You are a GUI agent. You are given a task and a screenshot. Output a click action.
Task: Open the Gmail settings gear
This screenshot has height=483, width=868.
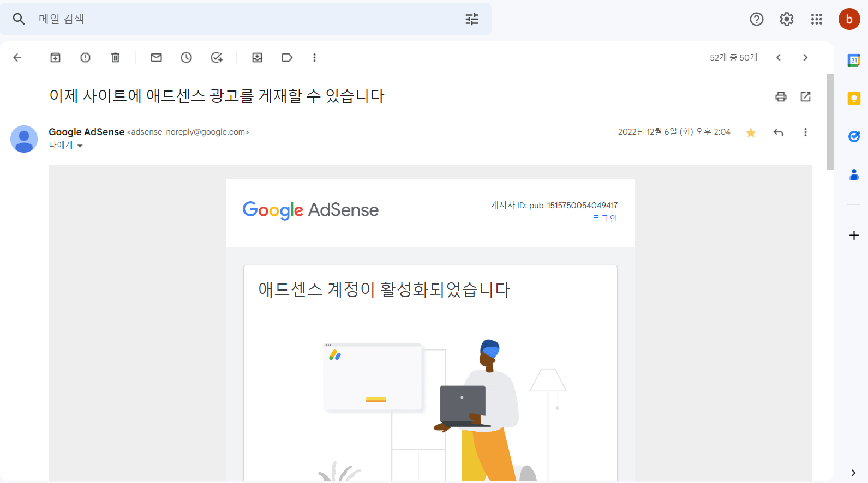click(787, 19)
